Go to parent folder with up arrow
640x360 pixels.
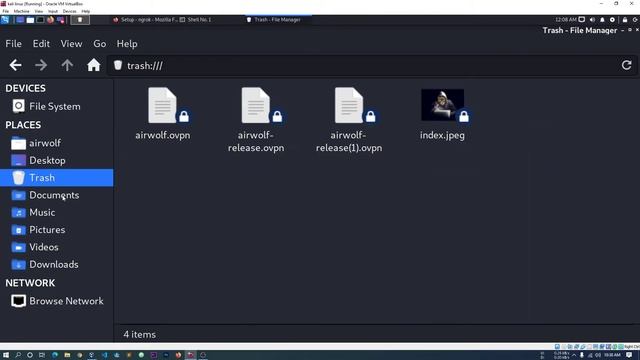point(67,65)
